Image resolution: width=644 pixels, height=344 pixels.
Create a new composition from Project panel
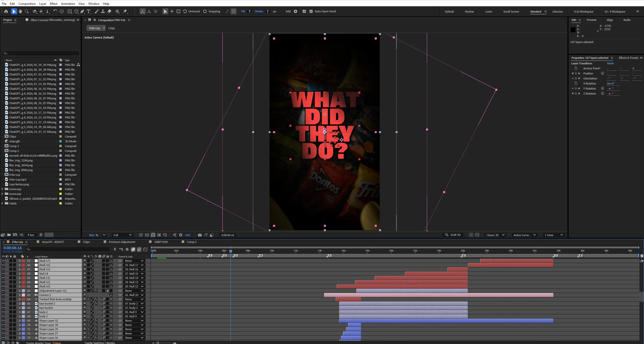click(15, 235)
